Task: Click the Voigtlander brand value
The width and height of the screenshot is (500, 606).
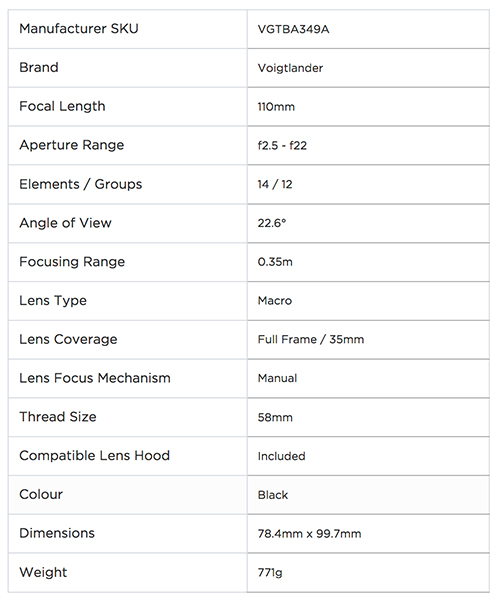Action: tap(290, 68)
